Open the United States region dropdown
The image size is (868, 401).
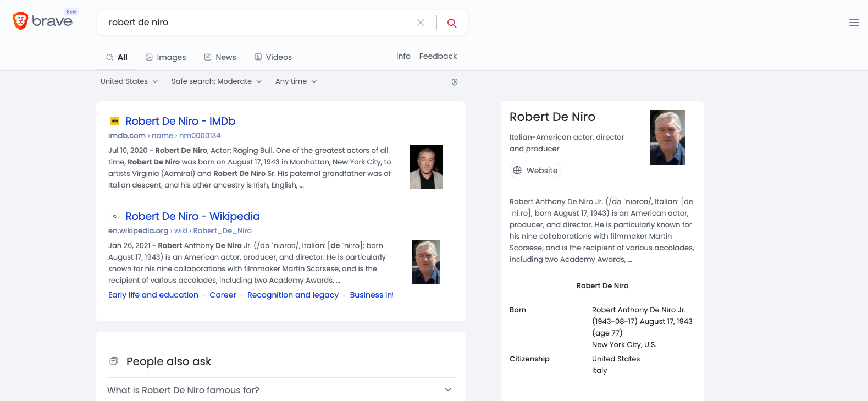(129, 81)
